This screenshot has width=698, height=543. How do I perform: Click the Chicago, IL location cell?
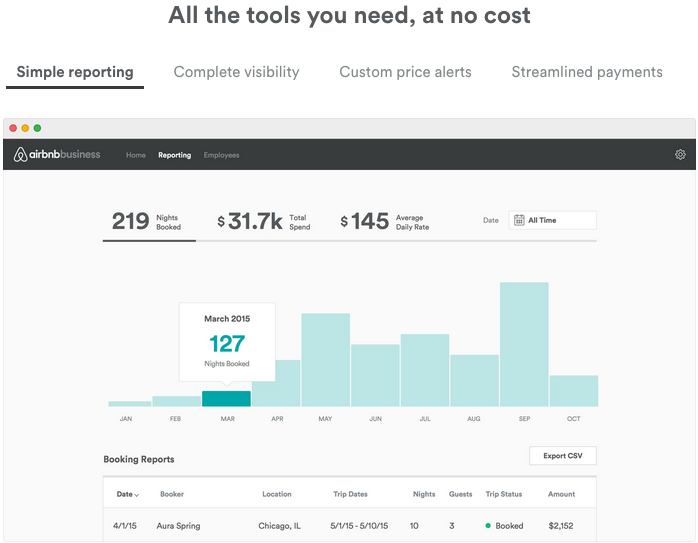coord(280,526)
